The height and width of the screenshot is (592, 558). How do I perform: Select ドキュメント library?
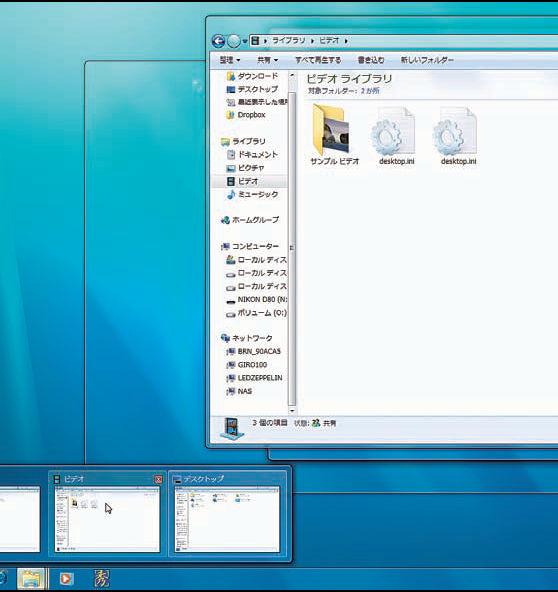(x=252, y=154)
